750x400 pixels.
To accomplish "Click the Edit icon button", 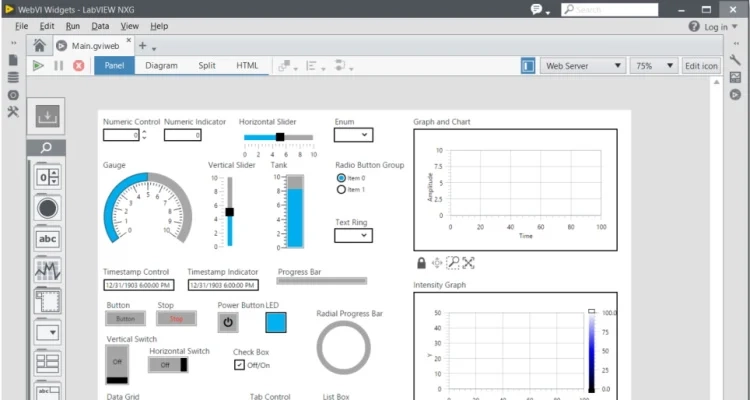I will coord(700,66).
